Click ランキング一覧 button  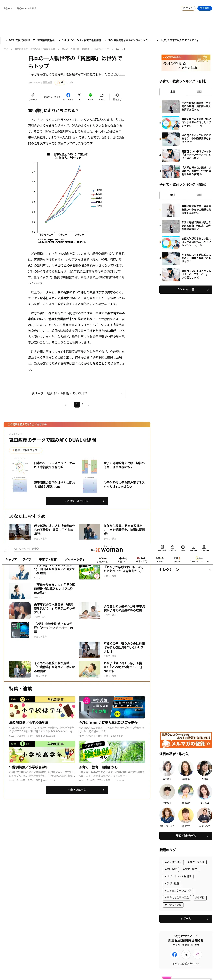[186, 290]
